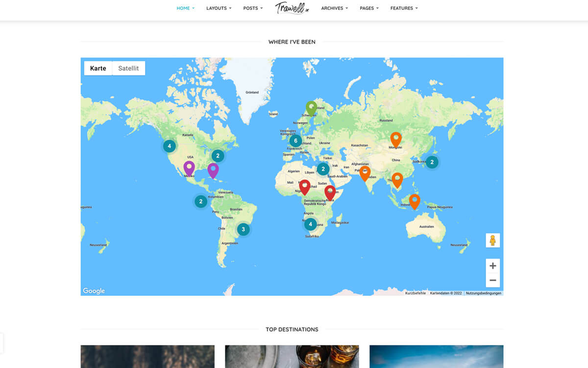Select the orange pin over Indien
This screenshot has width=588, height=368.
365,173
